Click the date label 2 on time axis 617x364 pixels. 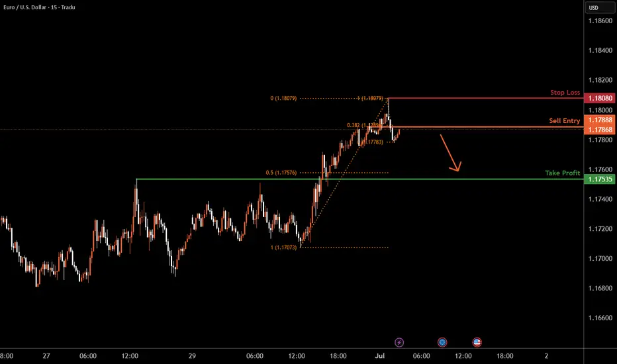pyautogui.click(x=546, y=356)
